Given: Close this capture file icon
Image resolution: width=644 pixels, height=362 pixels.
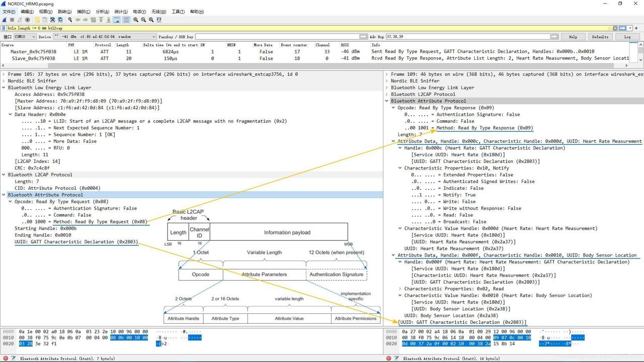Looking at the screenshot, I should [x=52, y=20].
